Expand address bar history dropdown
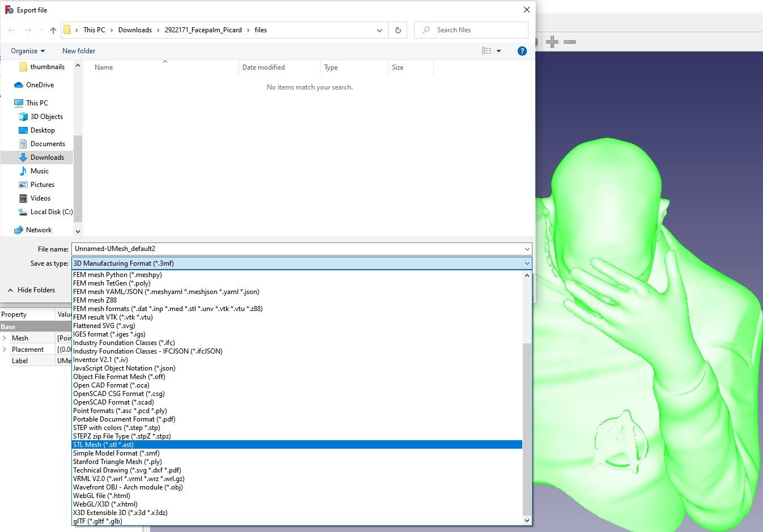The width and height of the screenshot is (763, 532). pos(380,30)
